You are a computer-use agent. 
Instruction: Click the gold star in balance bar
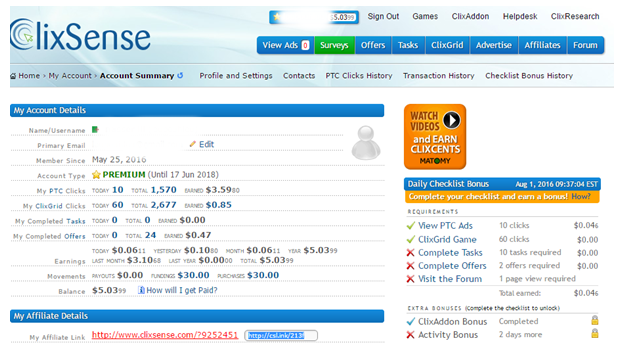[277, 17]
